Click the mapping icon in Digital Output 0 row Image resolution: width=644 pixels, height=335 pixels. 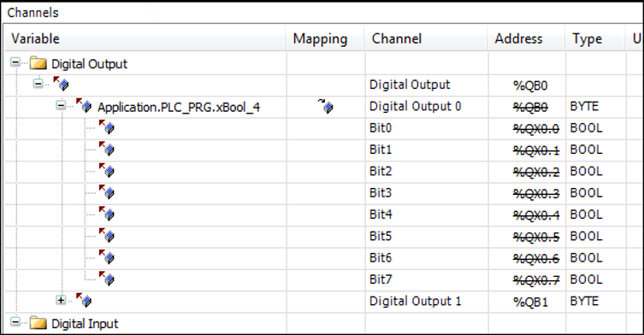coord(325,106)
